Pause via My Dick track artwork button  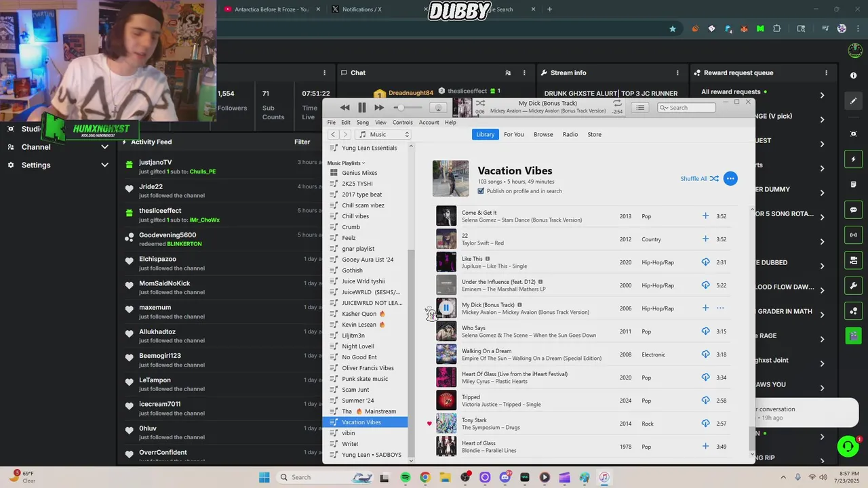[x=446, y=308]
